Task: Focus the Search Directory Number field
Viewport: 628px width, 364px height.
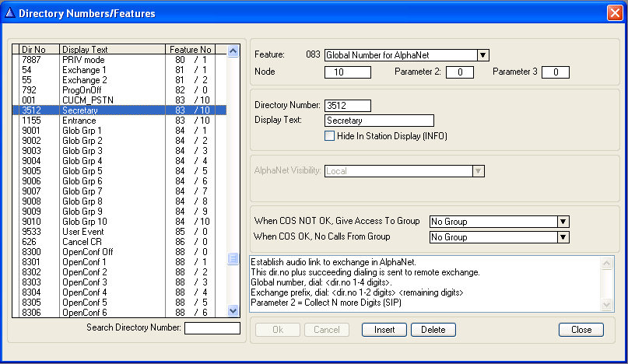Action: pyautogui.click(x=212, y=328)
